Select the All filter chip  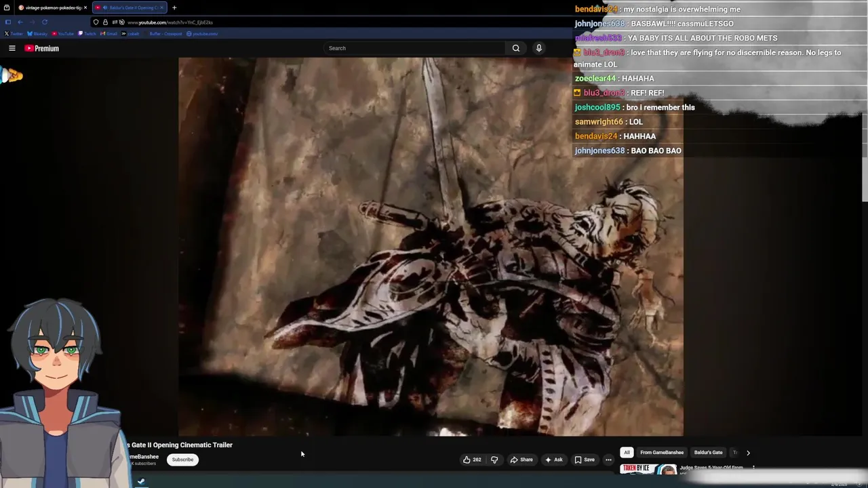pyautogui.click(x=627, y=453)
